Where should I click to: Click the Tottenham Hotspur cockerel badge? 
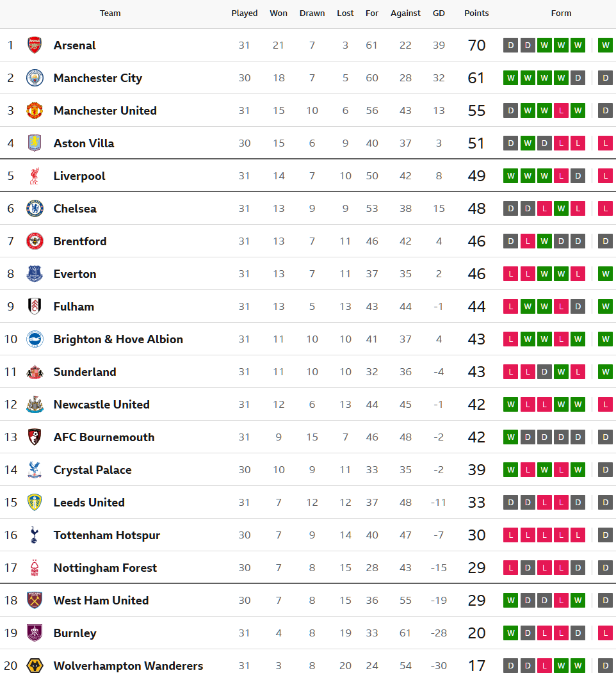(35, 535)
